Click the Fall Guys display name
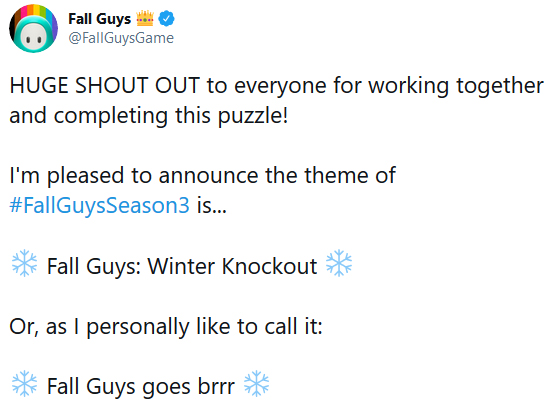This screenshot has height=408, width=553. 99,19
